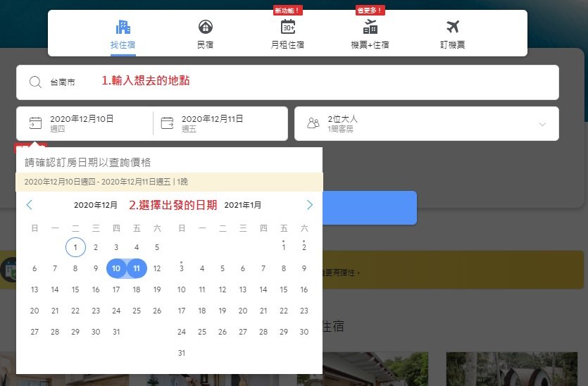
Task: Click the 省更多！ badge
Action: pyautogui.click(x=370, y=11)
